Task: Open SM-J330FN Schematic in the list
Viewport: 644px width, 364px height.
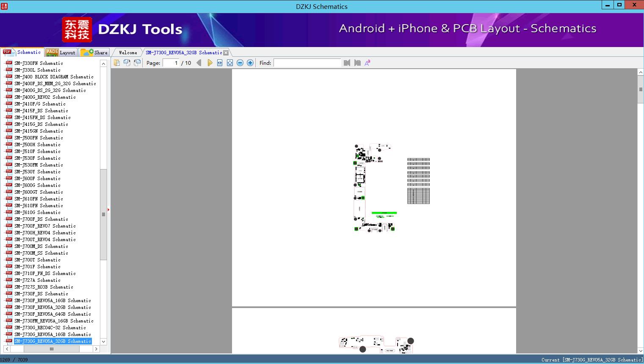Action: [39, 63]
